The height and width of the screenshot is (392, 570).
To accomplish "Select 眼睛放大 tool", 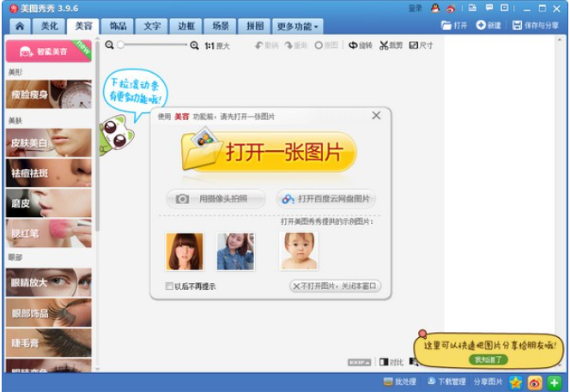I will (49, 283).
